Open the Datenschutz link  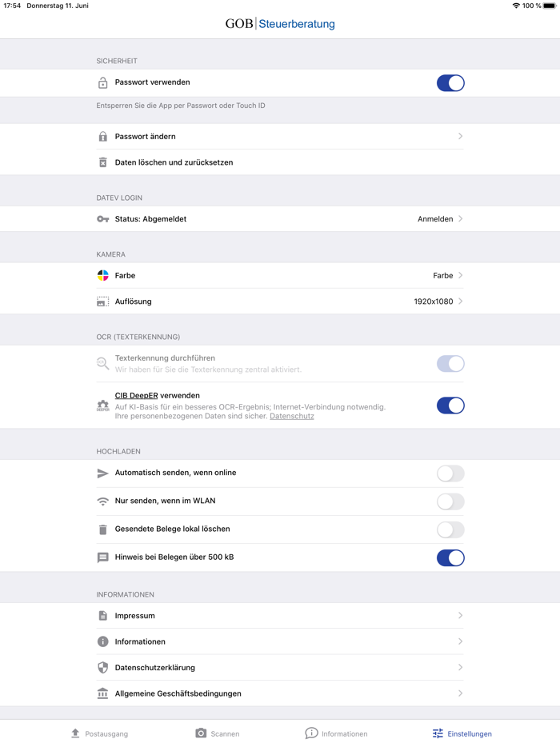292,416
